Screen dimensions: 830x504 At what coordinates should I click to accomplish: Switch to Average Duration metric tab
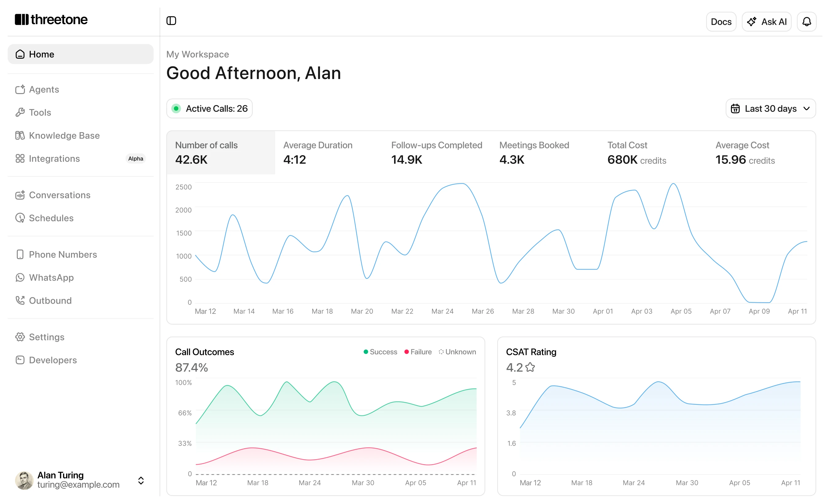coord(329,153)
